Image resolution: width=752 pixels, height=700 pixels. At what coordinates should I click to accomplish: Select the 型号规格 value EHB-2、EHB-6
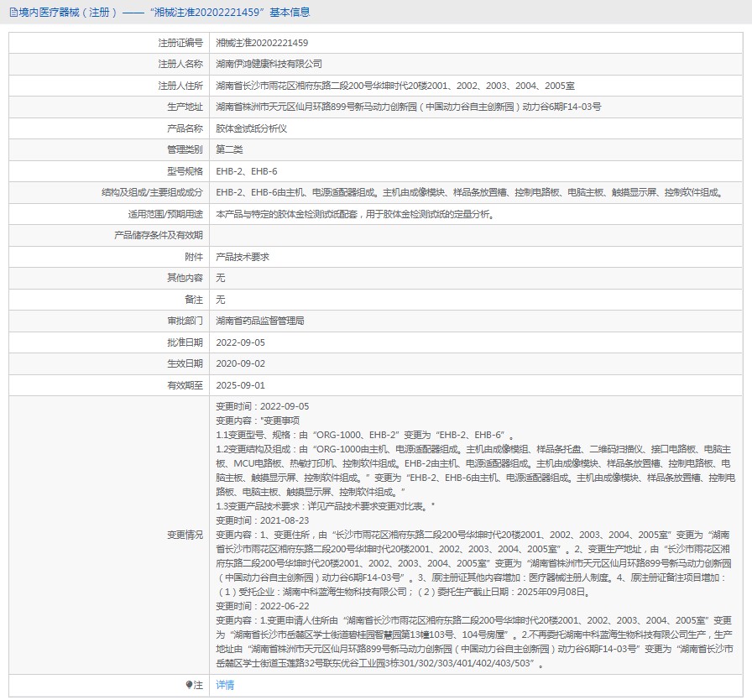247,171
